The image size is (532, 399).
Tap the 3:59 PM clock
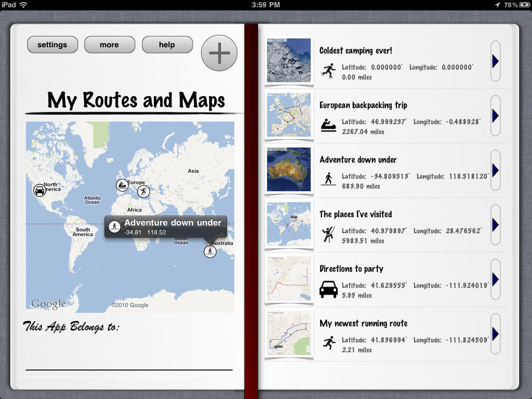(265, 5)
